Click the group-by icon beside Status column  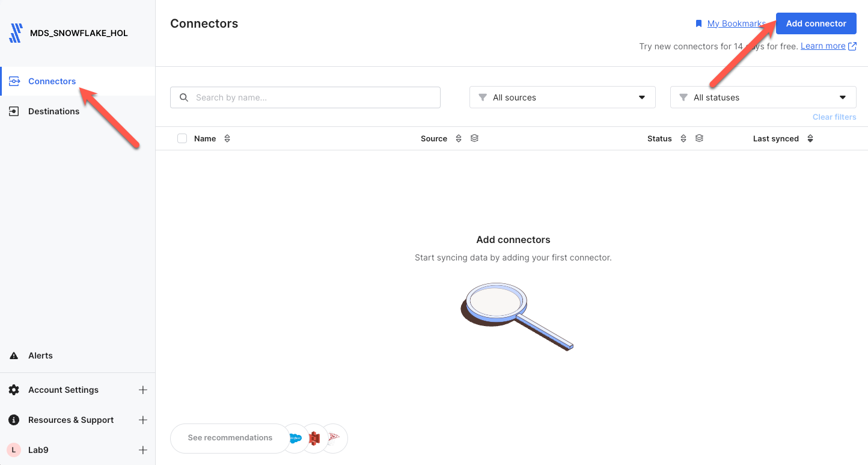[699, 138]
